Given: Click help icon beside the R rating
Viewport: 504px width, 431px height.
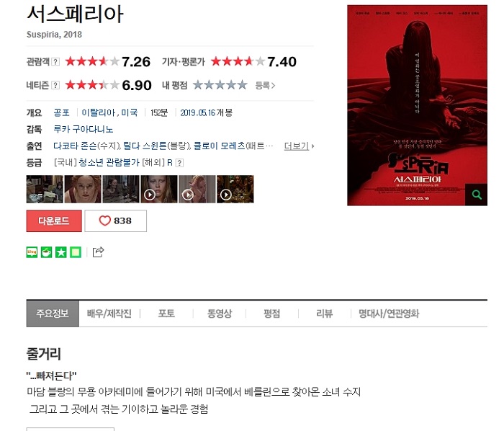Looking at the screenshot, I should pos(180,163).
